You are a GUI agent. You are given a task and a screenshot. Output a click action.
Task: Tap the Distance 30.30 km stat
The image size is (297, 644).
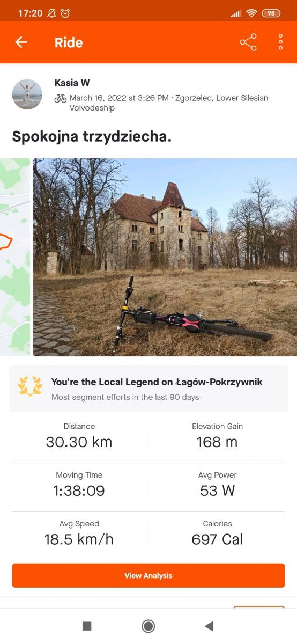tap(79, 436)
